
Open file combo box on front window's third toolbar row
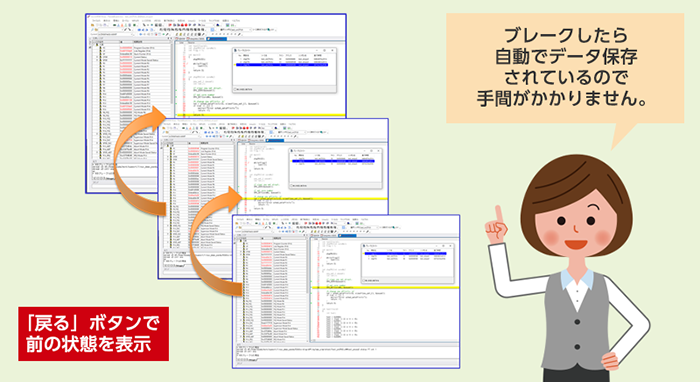[x=256, y=232]
